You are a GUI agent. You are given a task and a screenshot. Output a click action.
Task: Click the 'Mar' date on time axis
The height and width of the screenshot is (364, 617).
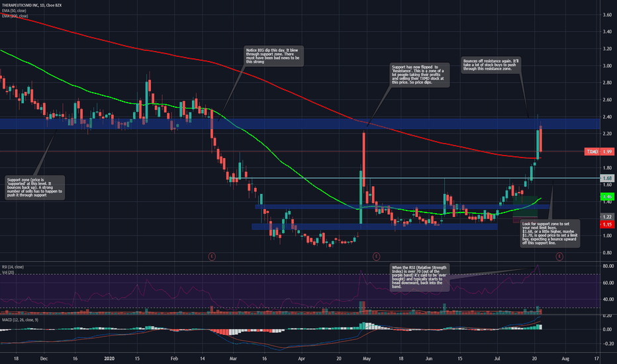point(233,359)
